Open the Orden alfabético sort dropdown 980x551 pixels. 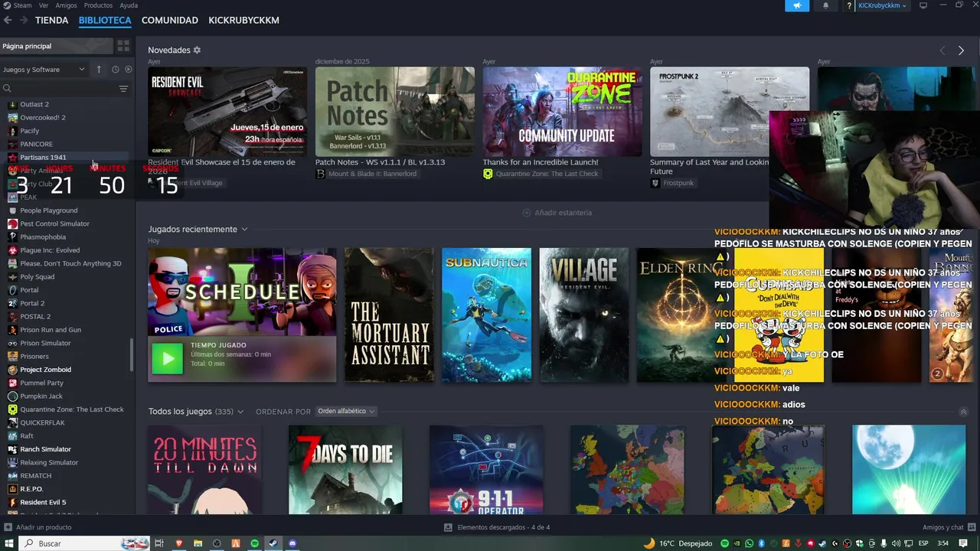click(346, 411)
